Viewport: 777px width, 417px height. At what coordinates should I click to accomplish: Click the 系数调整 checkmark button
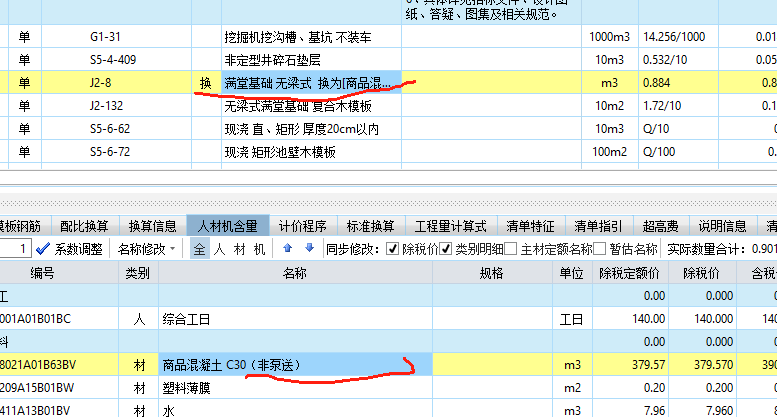click(69, 249)
